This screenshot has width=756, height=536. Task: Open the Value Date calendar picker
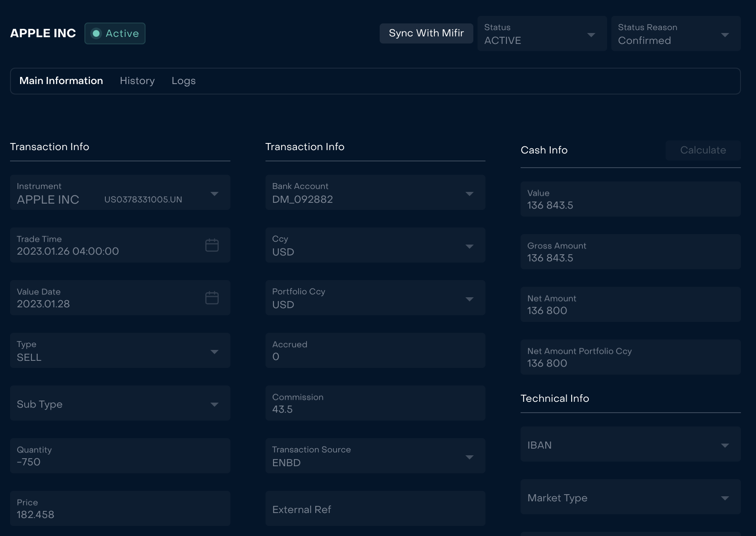coord(212,298)
